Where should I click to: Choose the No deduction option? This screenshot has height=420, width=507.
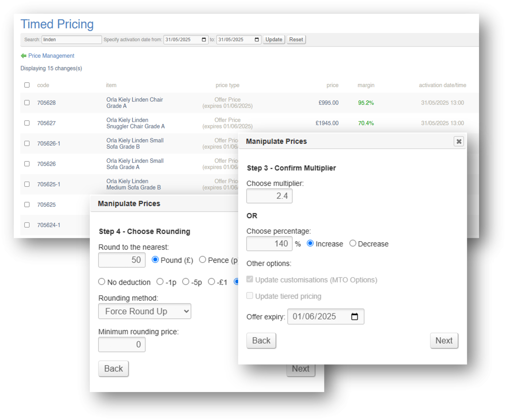tap(102, 281)
